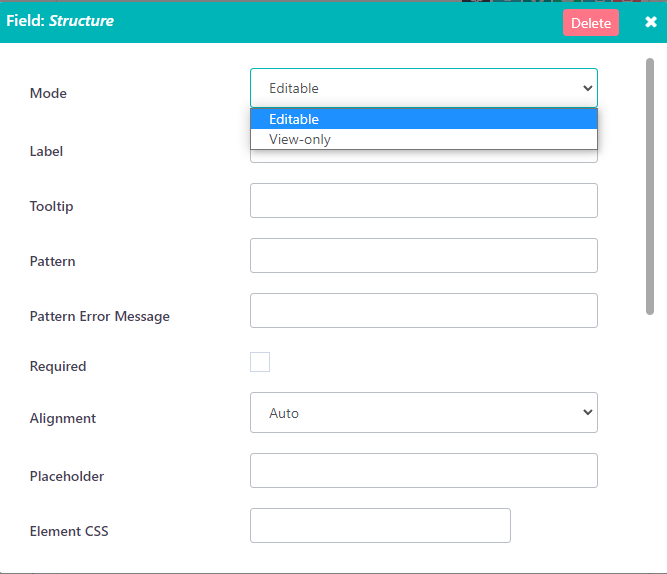Click the Placeholder input field

point(424,470)
